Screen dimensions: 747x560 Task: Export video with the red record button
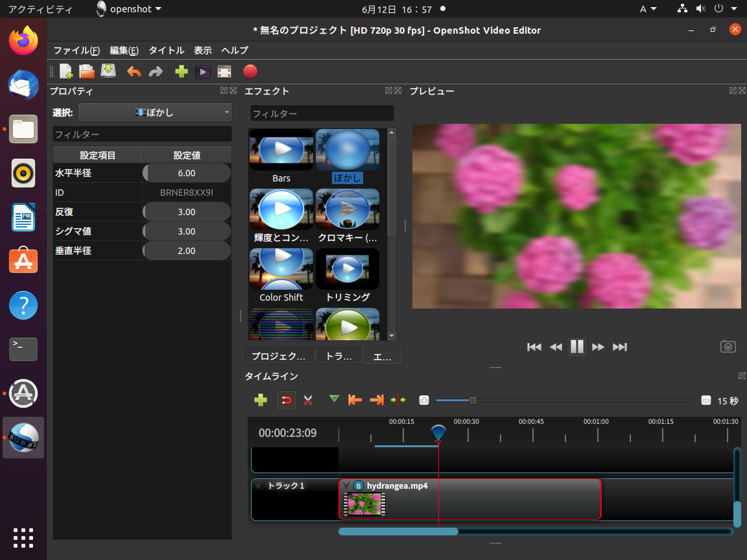coord(250,71)
